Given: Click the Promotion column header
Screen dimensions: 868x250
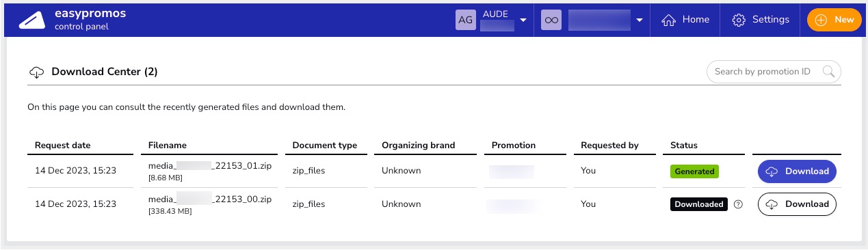Looking at the screenshot, I should (x=514, y=145).
